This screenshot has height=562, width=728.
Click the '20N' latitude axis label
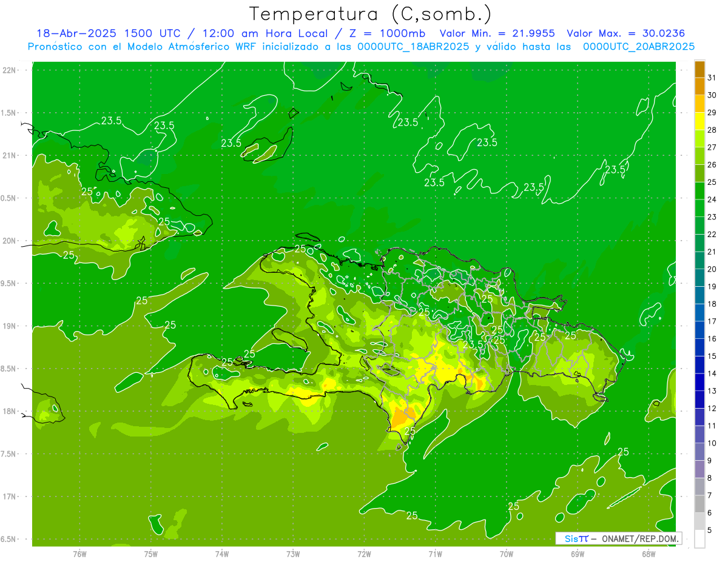[10, 241]
